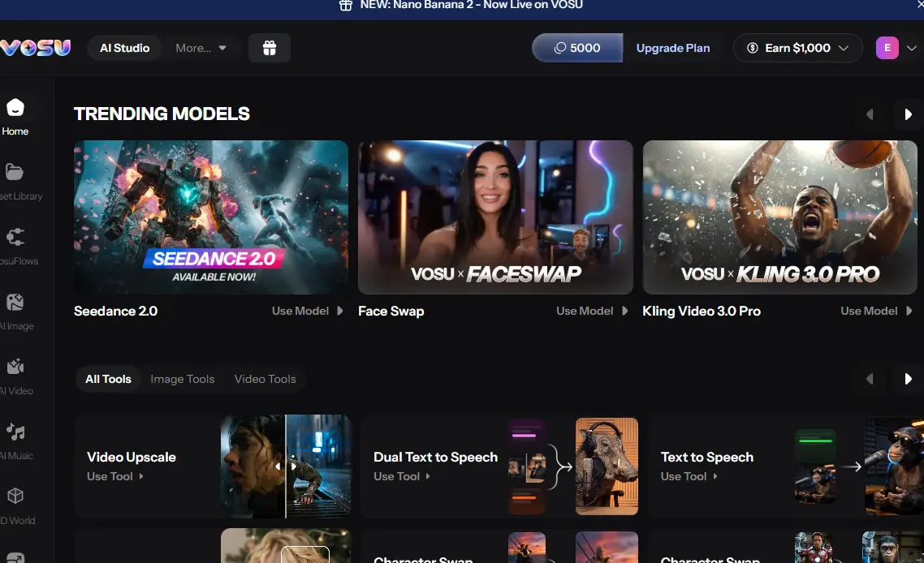Image resolution: width=924 pixels, height=563 pixels.
Task: Switch to the AI Studio tab
Action: (x=124, y=48)
